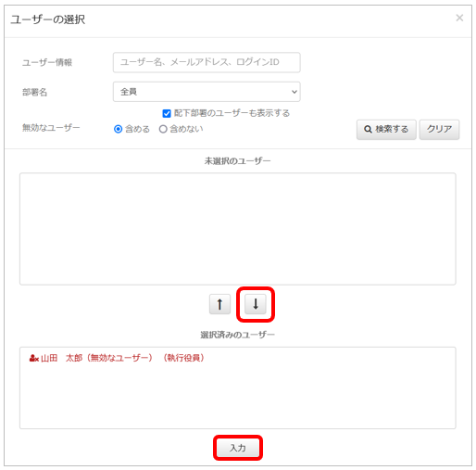Click the magnifier icon on 検索する

point(368,129)
